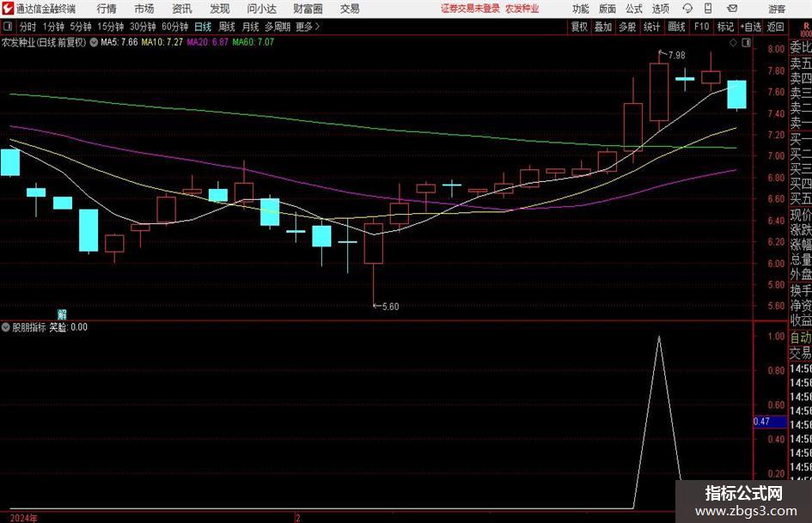Open the 选项 menu
812x523 pixels.
[660, 9]
